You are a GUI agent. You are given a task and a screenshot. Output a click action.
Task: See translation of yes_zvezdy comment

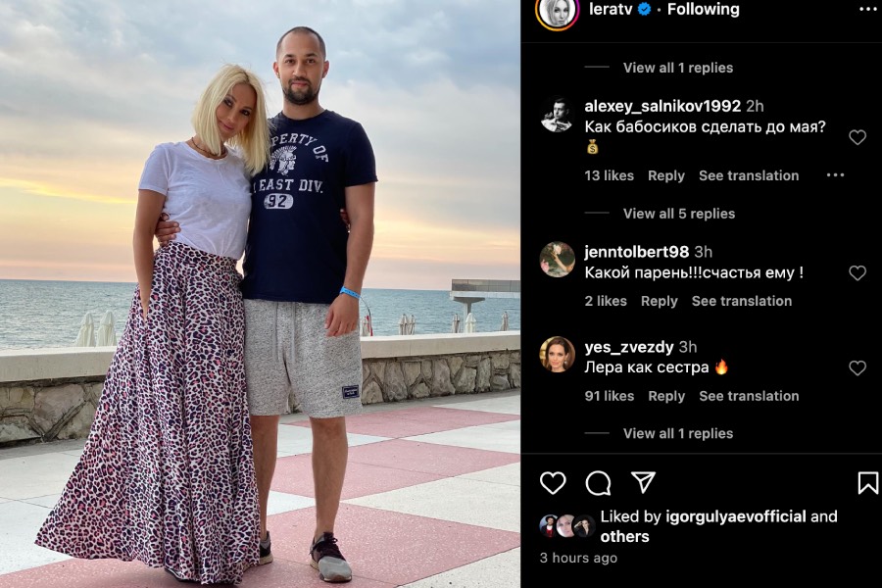(749, 396)
